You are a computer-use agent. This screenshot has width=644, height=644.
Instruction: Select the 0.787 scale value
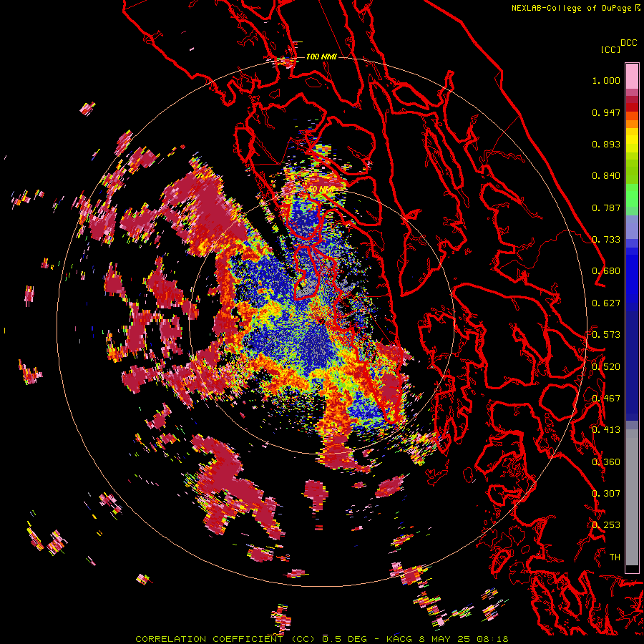(x=606, y=208)
